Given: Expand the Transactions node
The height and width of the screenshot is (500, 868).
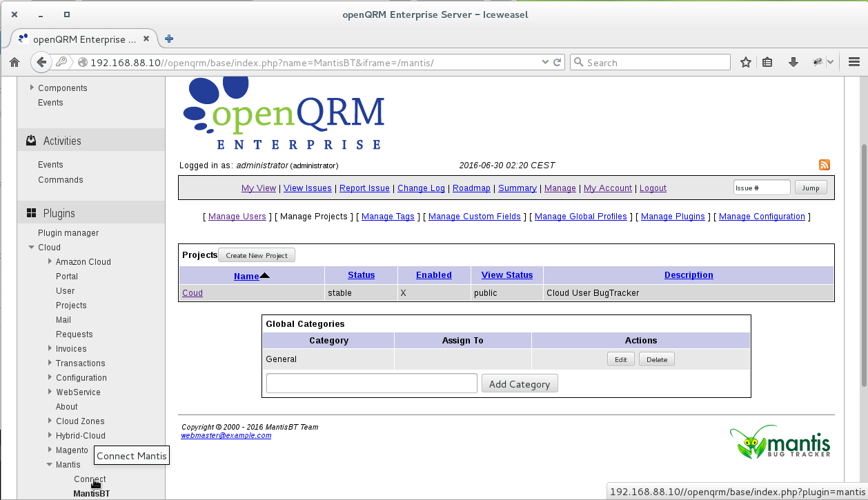Looking at the screenshot, I should [x=50, y=363].
